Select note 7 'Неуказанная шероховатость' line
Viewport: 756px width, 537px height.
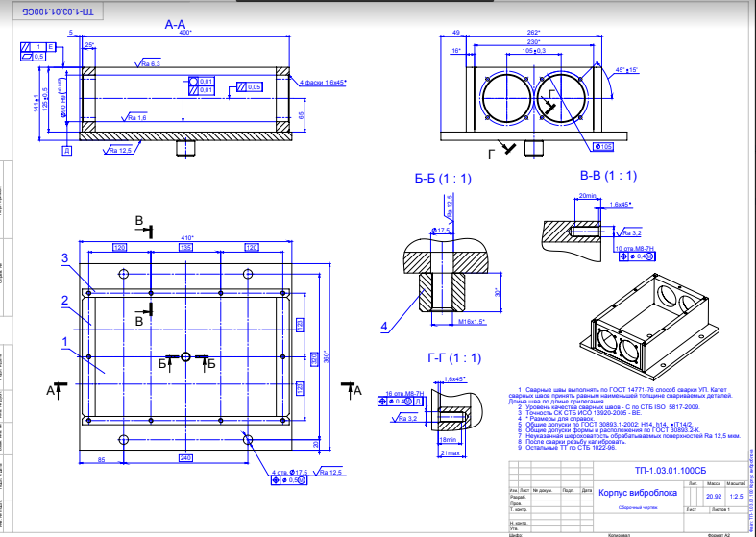(x=629, y=436)
